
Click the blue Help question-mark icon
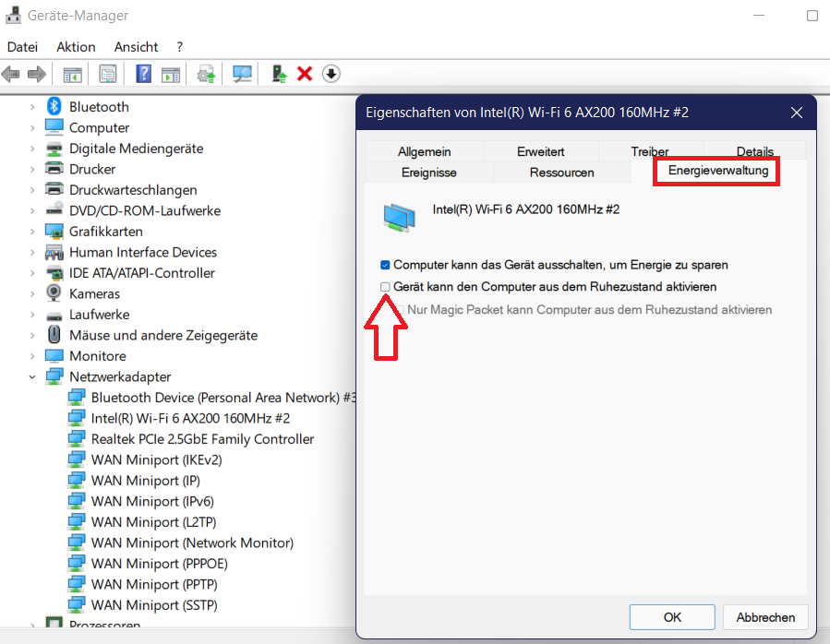(x=143, y=74)
